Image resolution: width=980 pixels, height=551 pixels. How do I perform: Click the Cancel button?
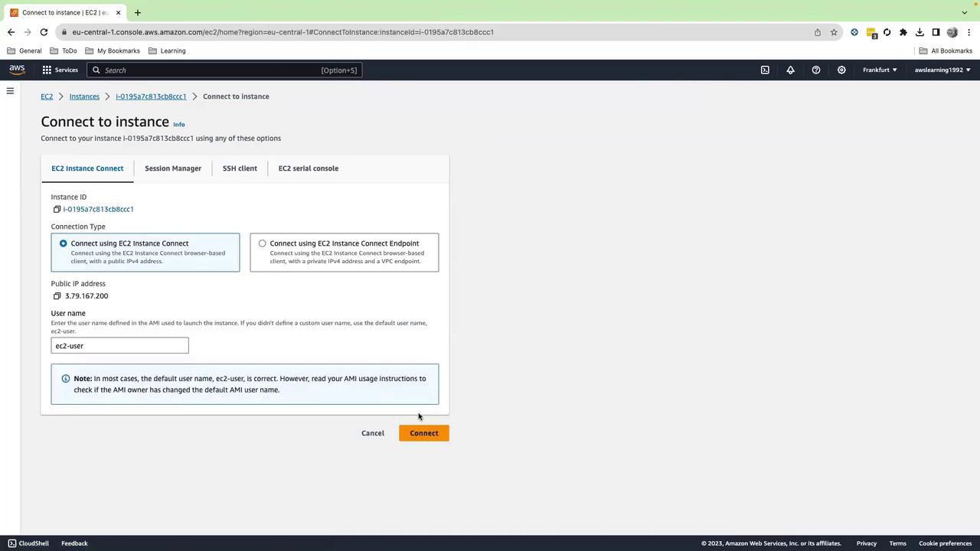point(373,433)
